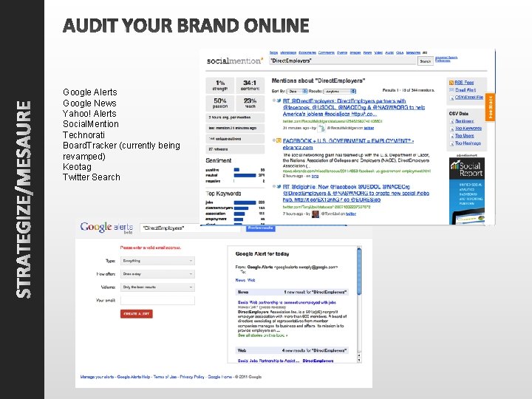Select the Video search tab

click(378, 52)
